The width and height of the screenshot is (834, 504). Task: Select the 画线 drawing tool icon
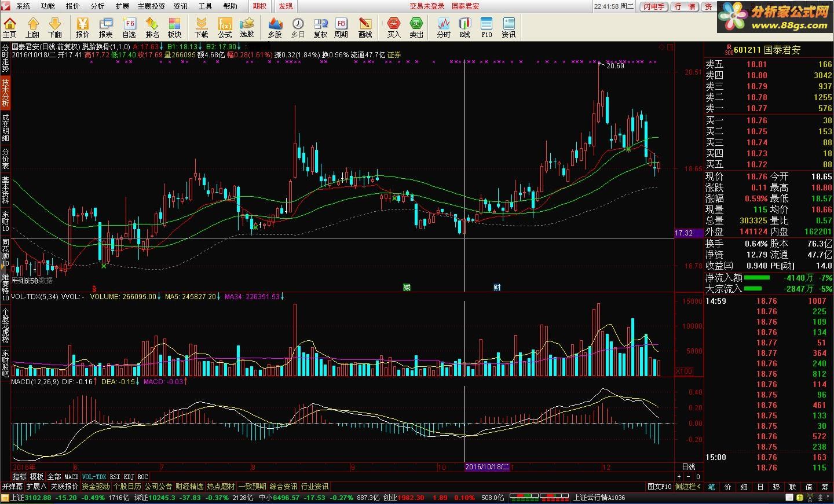click(x=365, y=27)
